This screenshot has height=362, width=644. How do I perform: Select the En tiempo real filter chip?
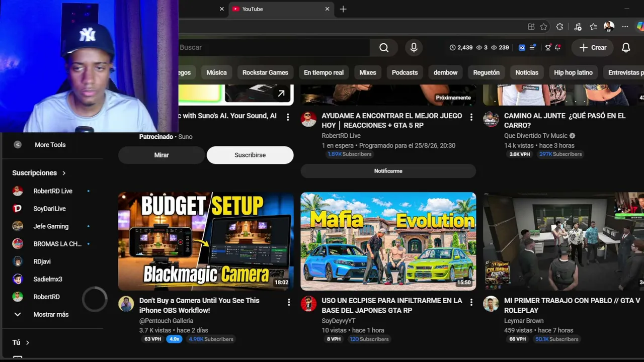point(324,72)
